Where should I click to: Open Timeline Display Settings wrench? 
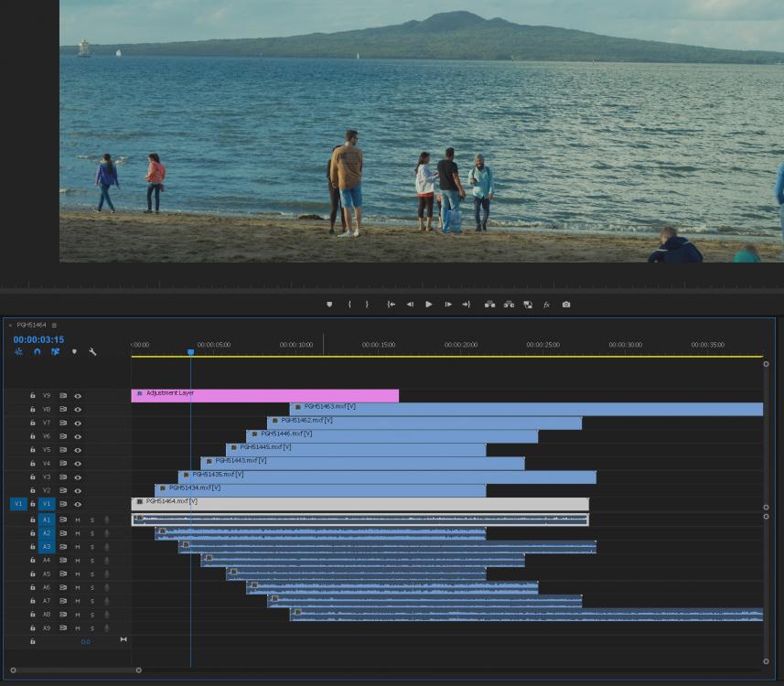pyautogui.click(x=92, y=352)
